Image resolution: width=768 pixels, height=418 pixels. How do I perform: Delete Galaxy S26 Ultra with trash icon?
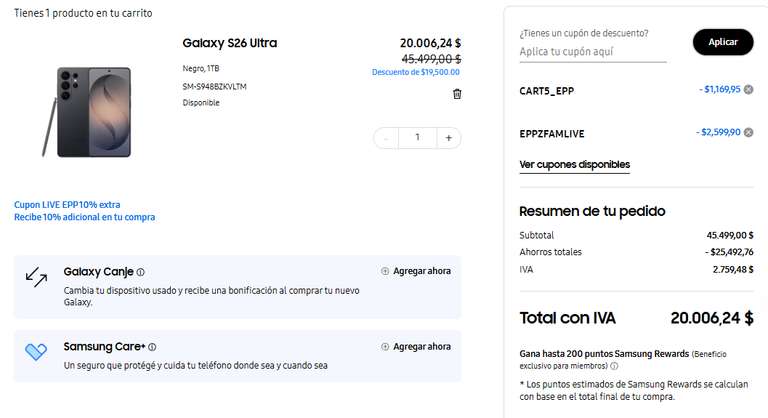[457, 94]
